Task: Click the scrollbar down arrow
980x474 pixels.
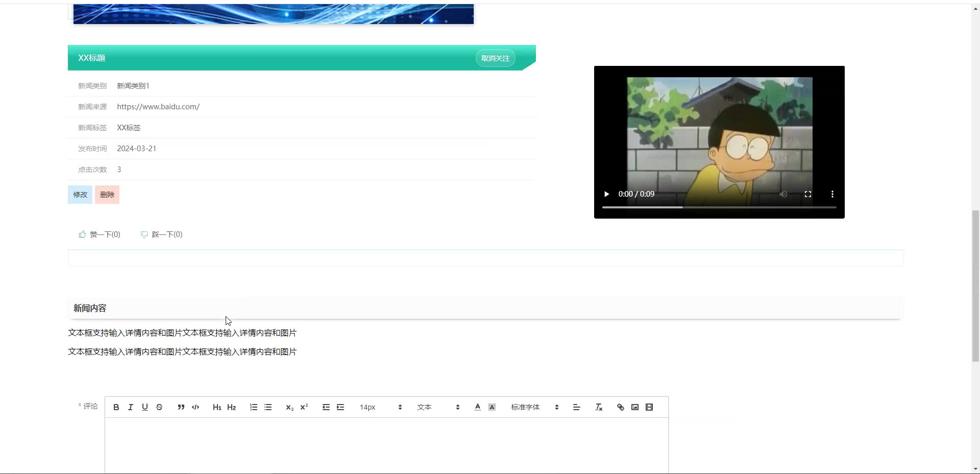Action: pos(975,469)
